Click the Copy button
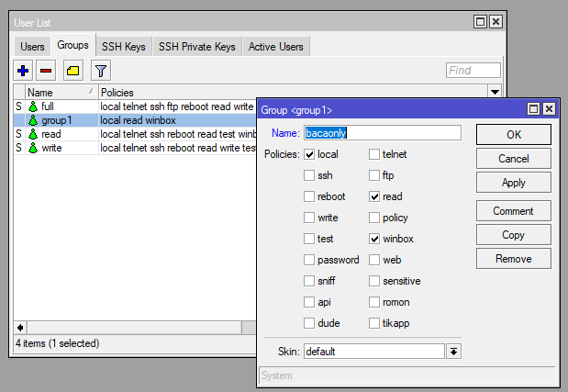This screenshot has height=392, width=568. pyautogui.click(x=514, y=235)
